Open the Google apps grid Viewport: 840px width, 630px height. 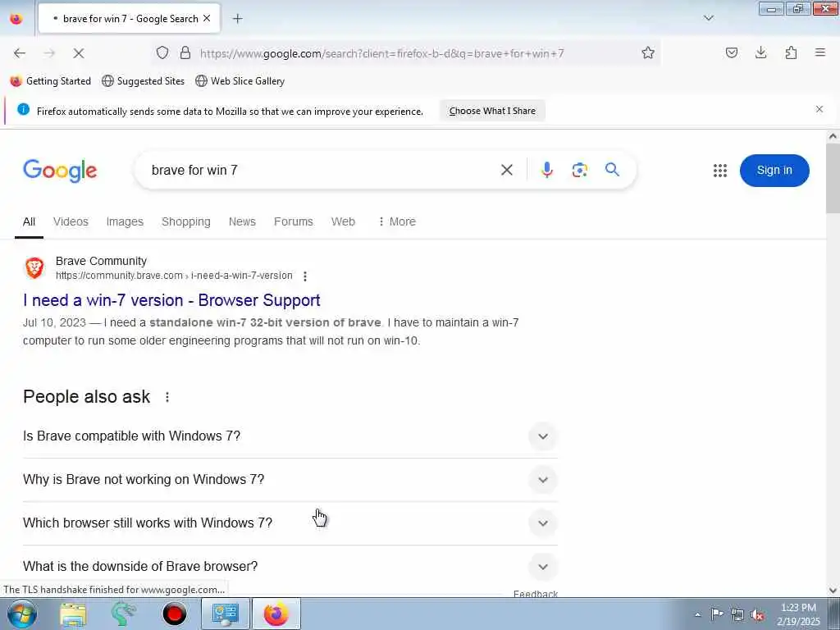point(719,171)
